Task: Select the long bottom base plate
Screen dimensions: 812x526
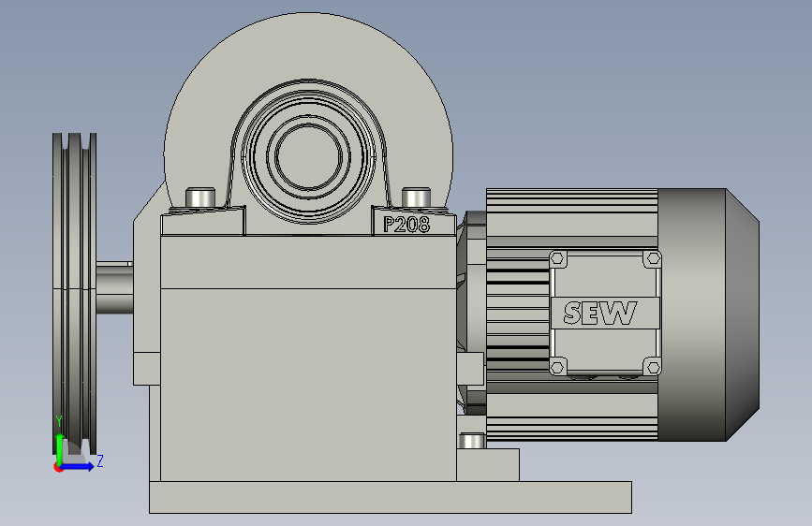Action: tap(391, 498)
